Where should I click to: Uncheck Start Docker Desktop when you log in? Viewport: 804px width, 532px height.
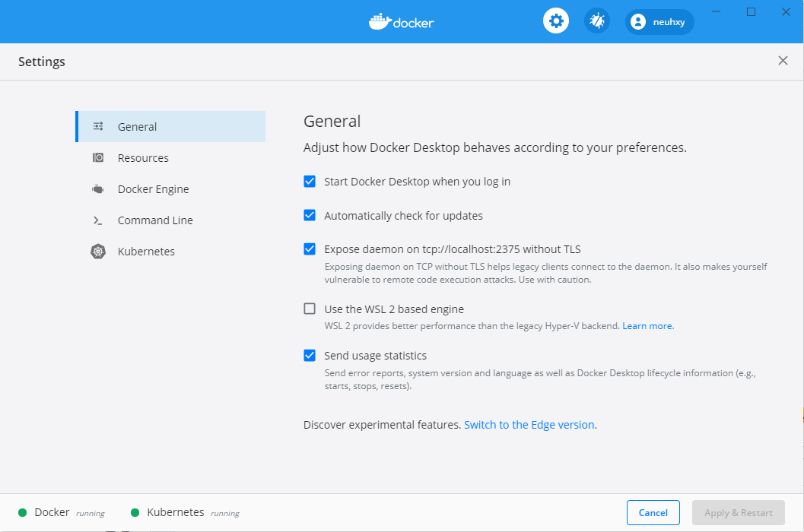pyautogui.click(x=310, y=182)
